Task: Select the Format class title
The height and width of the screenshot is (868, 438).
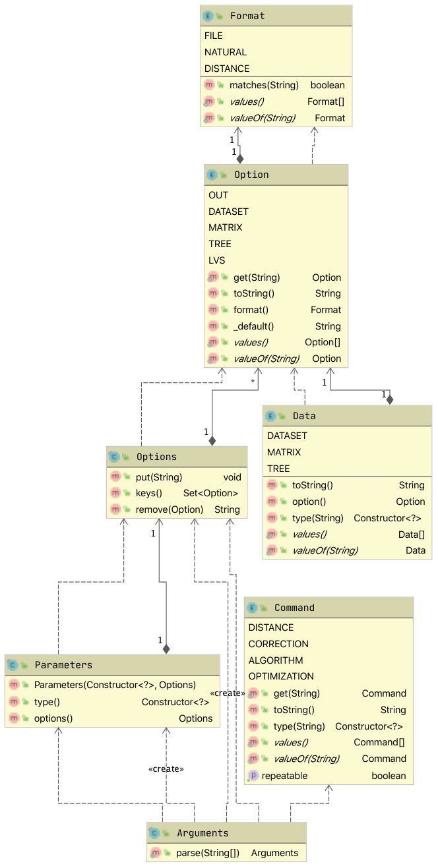Action: pos(247,16)
